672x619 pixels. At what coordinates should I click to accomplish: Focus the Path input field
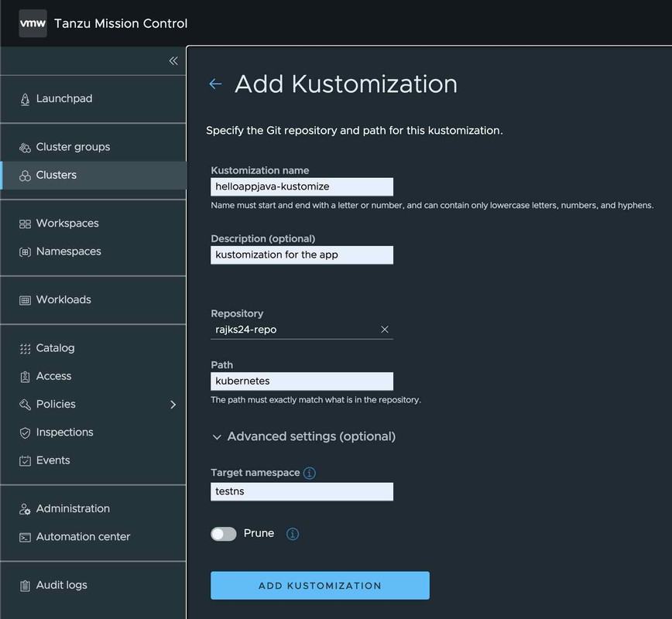pos(302,381)
